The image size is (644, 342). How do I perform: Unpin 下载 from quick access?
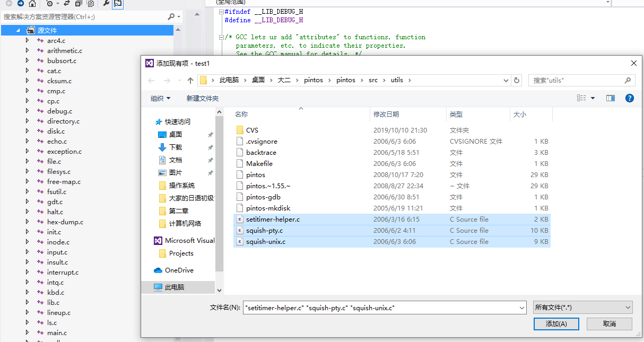click(211, 147)
